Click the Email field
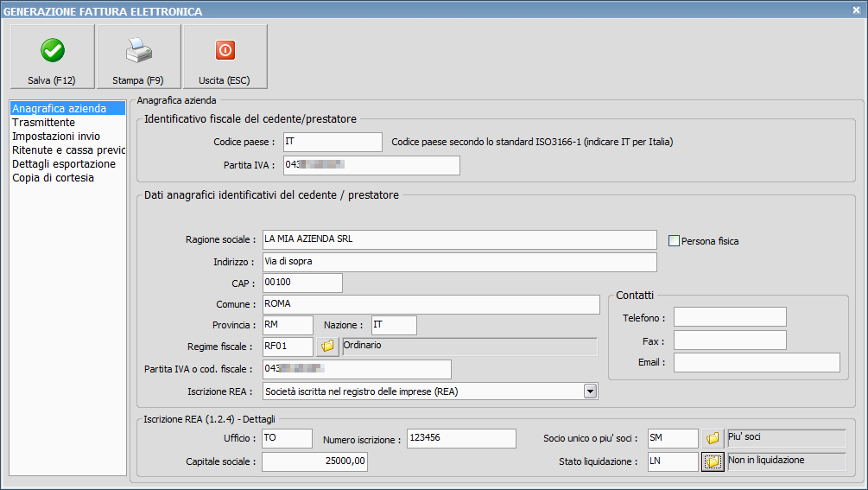Viewport: 868px width, 490px height. tap(757, 363)
